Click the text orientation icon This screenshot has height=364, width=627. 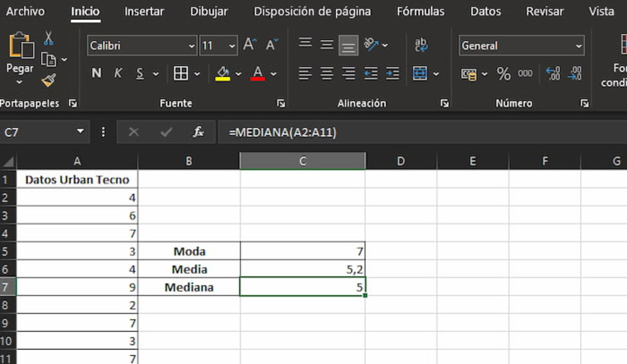coord(371,44)
